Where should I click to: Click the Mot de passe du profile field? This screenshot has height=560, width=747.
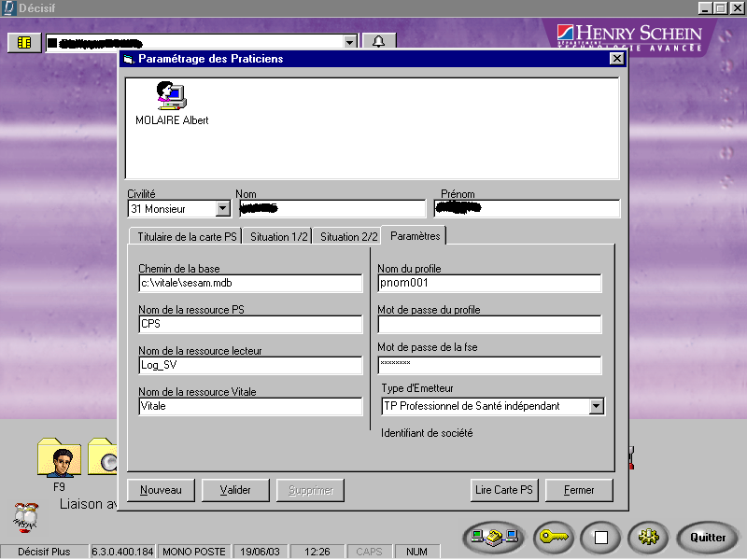point(489,325)
